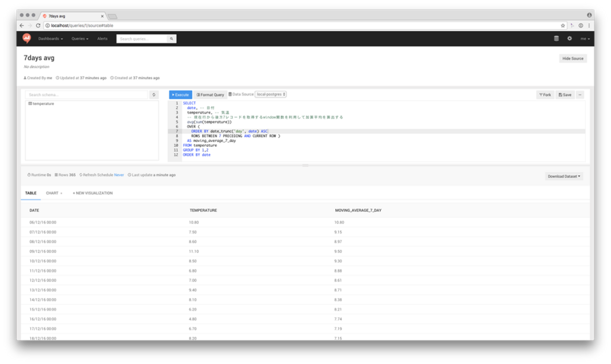Expand the Queries dropdown menu
The width and height of the screenshot is (611, 364).
(80, 39)
